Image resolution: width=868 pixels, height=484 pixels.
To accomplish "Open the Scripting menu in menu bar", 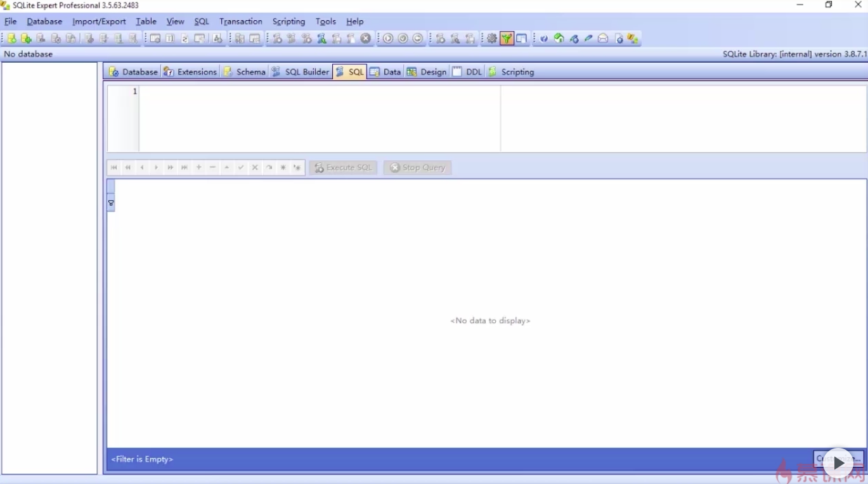I will point(288,22).
